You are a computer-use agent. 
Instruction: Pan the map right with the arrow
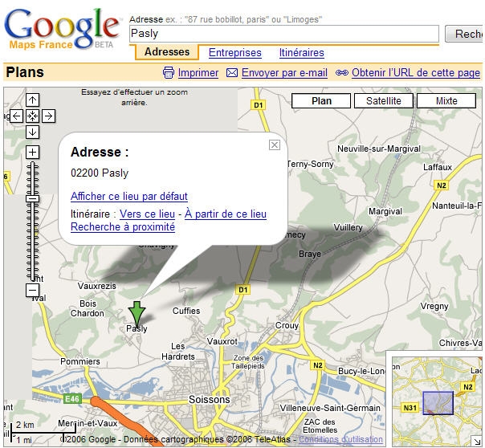(x=48, y=116)
